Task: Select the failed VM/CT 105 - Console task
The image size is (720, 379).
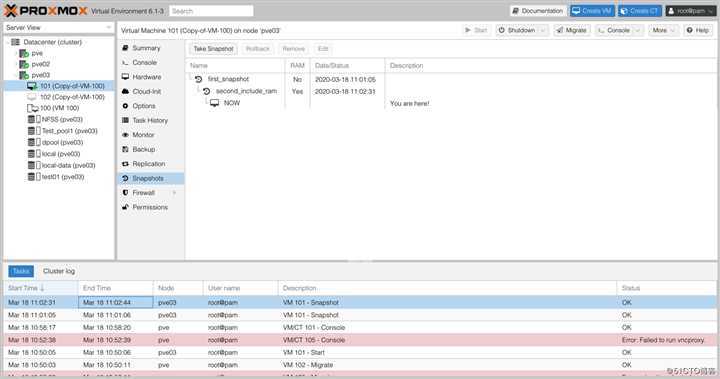Action: 360,340
